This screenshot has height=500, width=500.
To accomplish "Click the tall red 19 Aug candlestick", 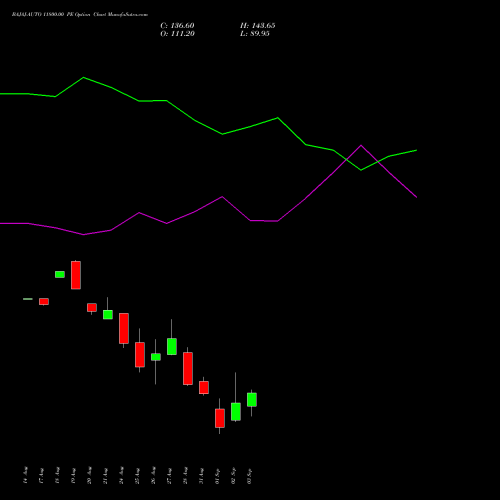I will 76,275.
